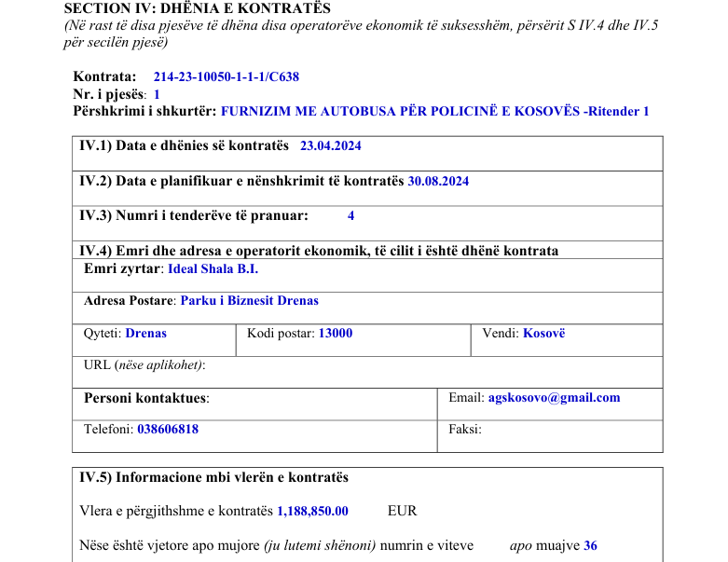
Task: Click the empty URL (nëse aplikohet) field
Action: click(x=373, y=365)
